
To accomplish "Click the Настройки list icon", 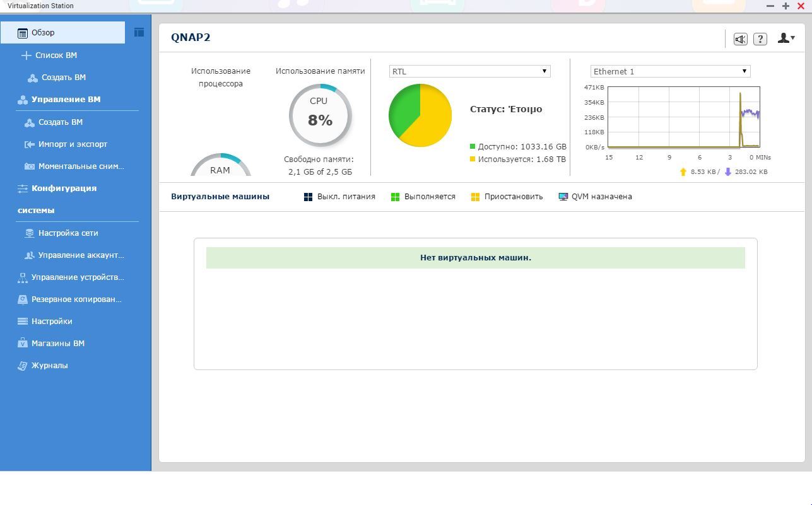I will [x=23, y=322].
